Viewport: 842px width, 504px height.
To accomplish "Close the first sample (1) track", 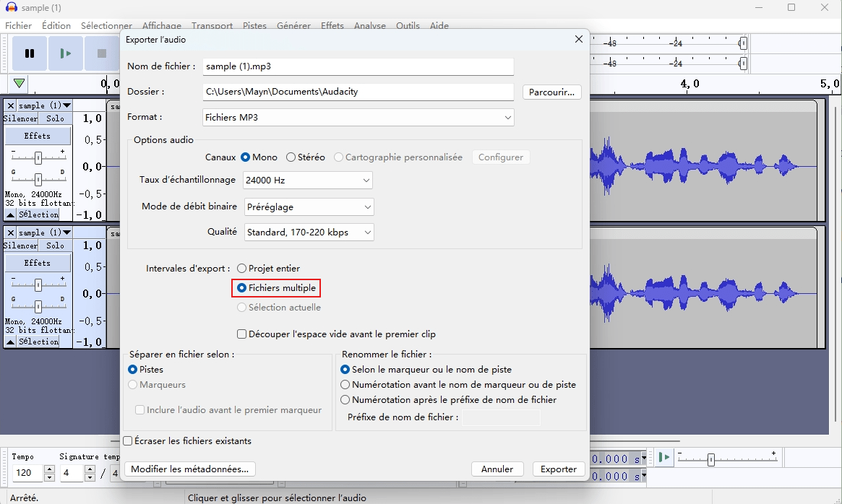I will [10, 105].
